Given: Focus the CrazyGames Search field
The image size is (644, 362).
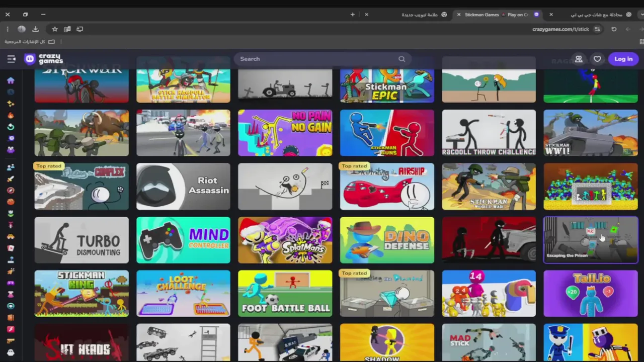Looking at the screenshot, I should tap(322, 59).
